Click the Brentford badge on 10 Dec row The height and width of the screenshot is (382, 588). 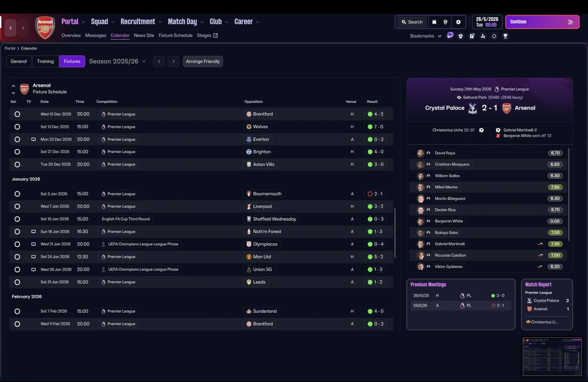click(x=249, y=114)
